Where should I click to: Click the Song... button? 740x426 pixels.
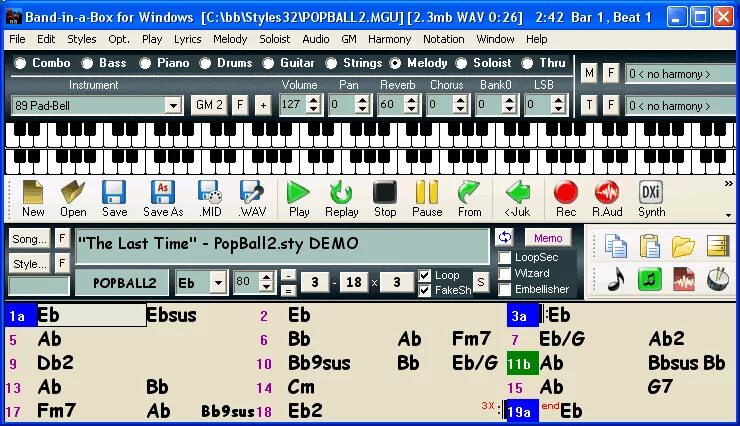[29, 239]
